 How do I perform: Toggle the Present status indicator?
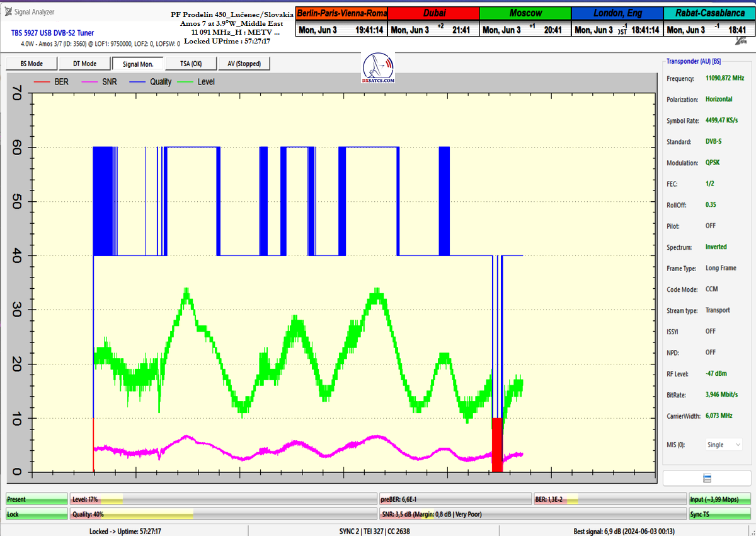(37, 499)
